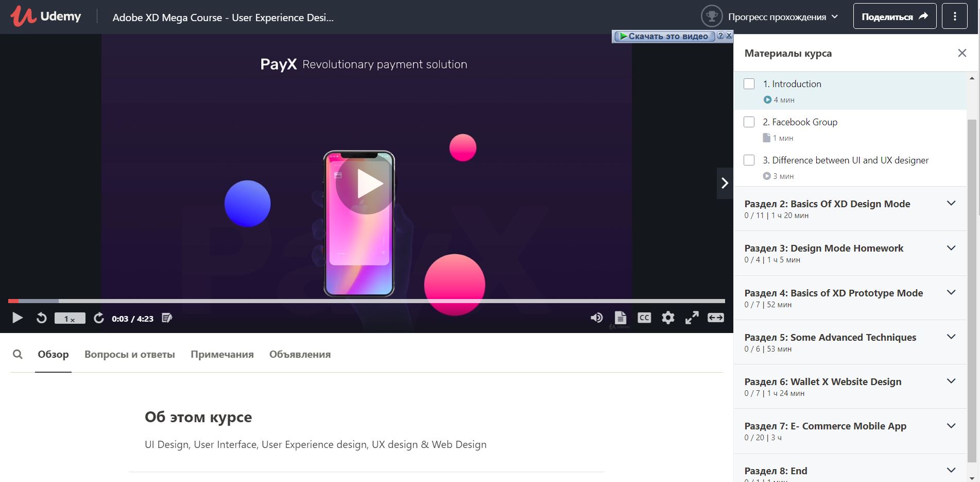Click the progress trophy icon
Image resolution: width=980 pixels, height=482 pixels.
712,16
